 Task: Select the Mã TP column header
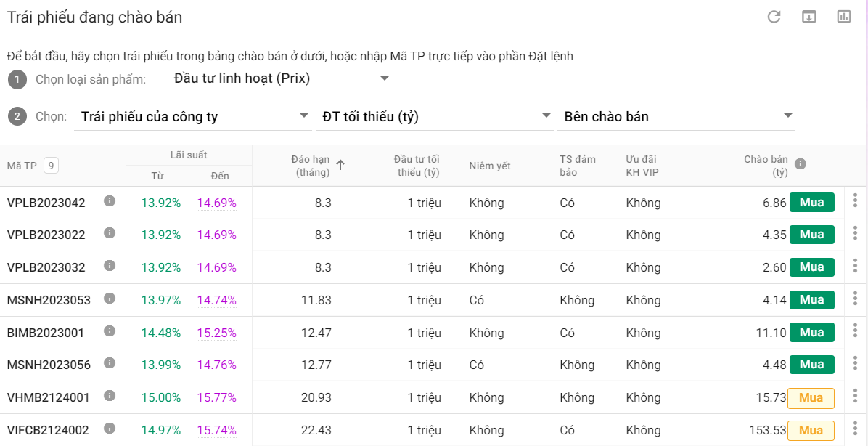pos(22,166)
